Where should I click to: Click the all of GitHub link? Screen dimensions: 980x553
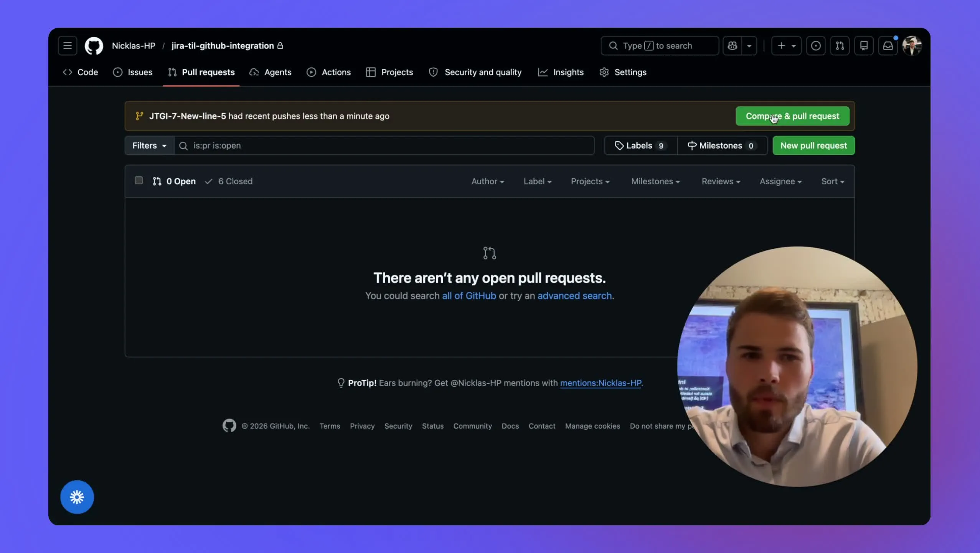pos(469,296)
